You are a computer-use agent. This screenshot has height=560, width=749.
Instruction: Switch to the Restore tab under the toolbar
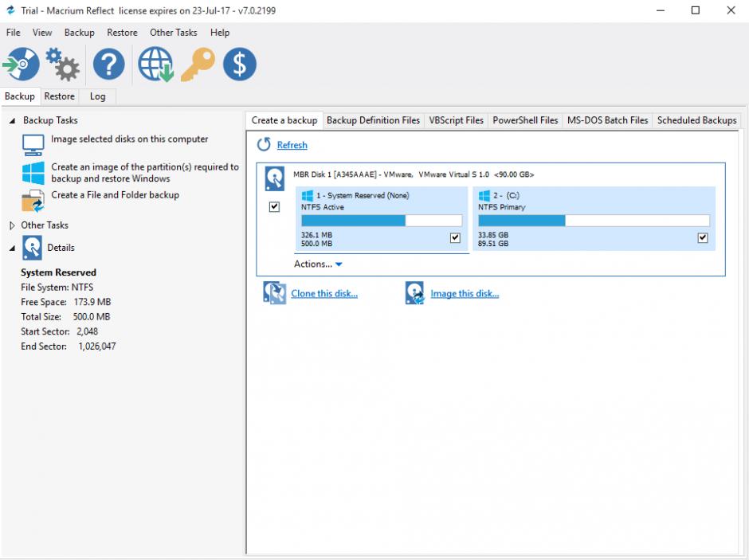click(59, 96)
